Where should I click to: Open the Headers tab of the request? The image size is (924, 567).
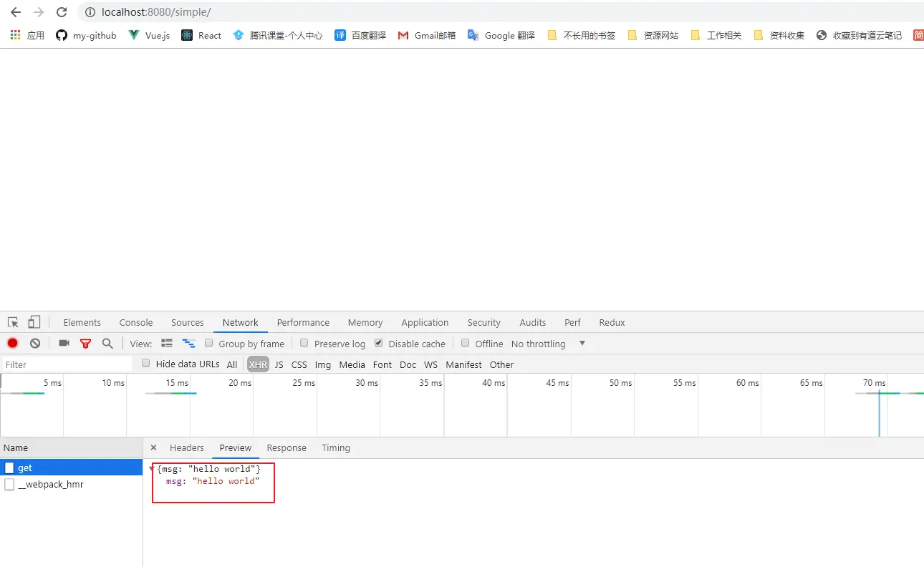click(x=187, y=447)
